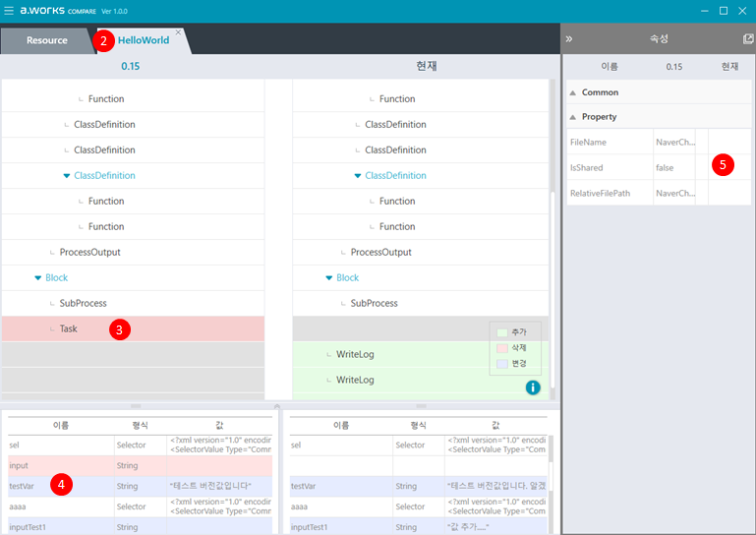The image size is (756, 535).
Task: Click the pink 삭제 legend swatch
Action: click(501, 348)
